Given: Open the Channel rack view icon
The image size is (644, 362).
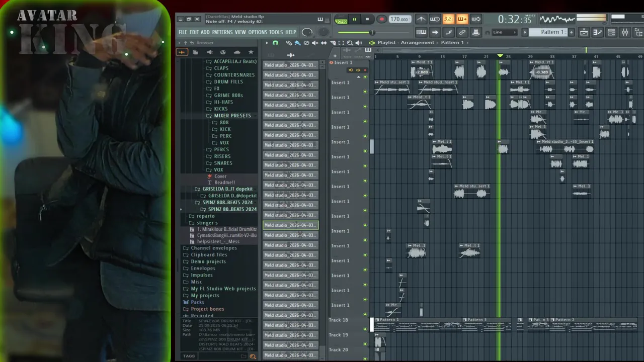Looking at the screenshot, I should point(611,32).
